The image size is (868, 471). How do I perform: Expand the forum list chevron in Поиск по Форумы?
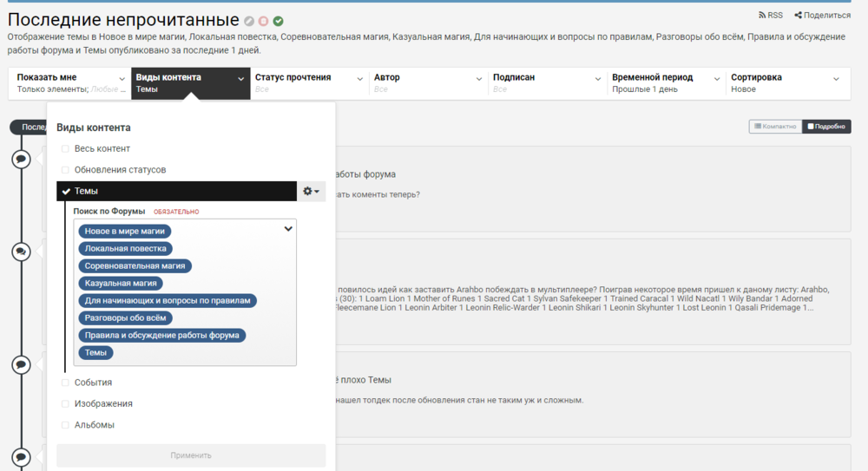pos(288,230)
